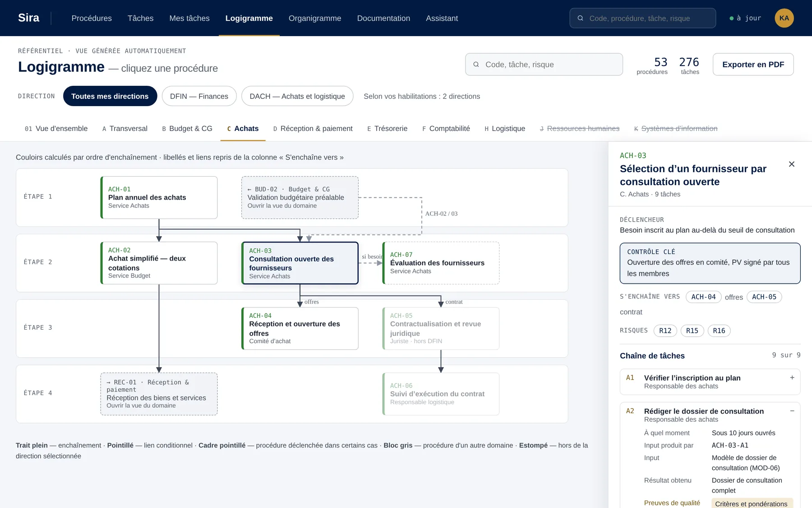Close the ACH-03 detail panel
The image size is (812, 508).
[791, 164]
